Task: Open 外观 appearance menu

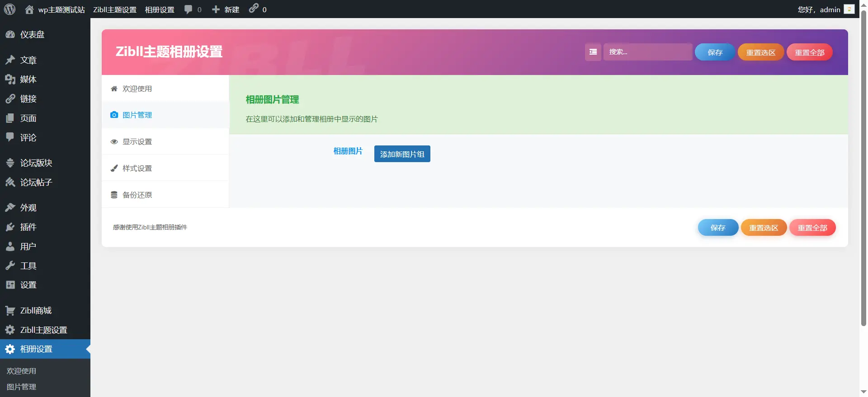Action: [x=28, y=207]
